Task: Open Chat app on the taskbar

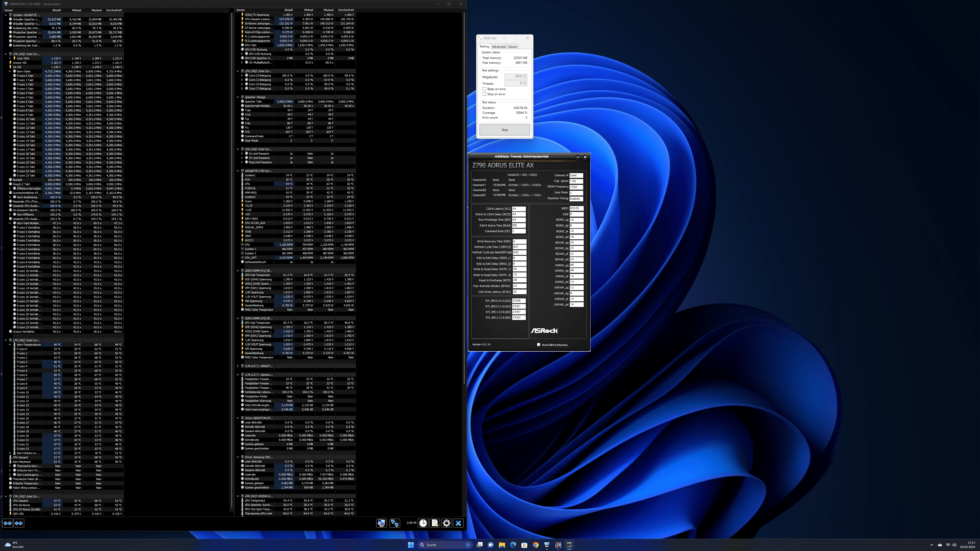Action: click(491, 545)
